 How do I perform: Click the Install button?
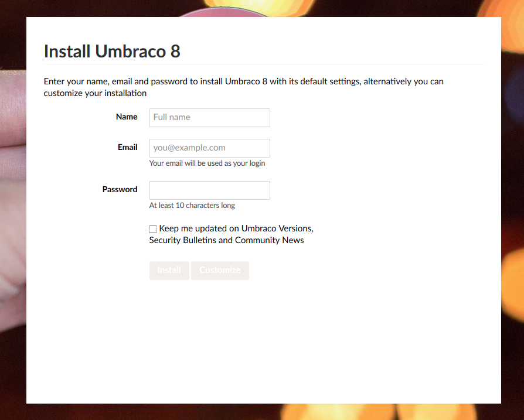[x=169, y=271]
